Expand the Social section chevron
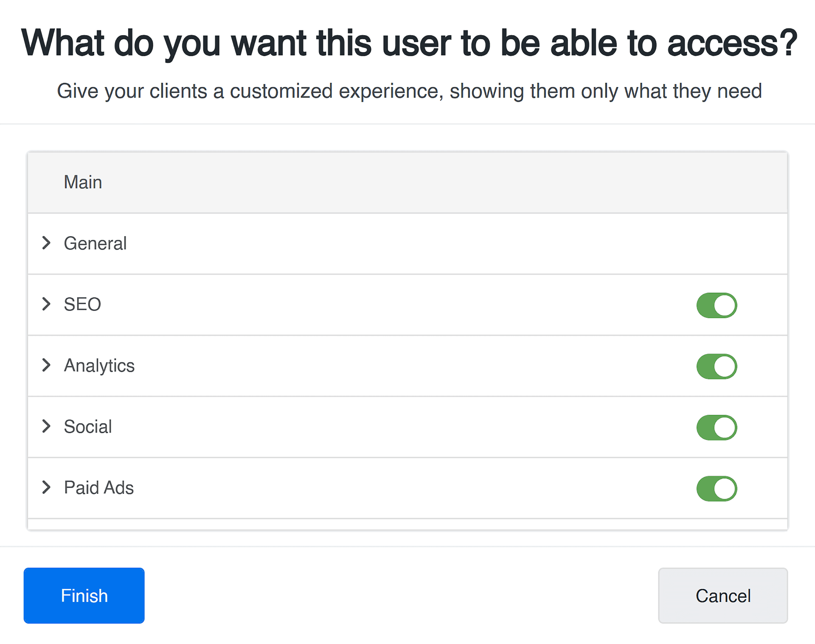Viewport: 815px width, 644px height. click(x=46, y=426)
